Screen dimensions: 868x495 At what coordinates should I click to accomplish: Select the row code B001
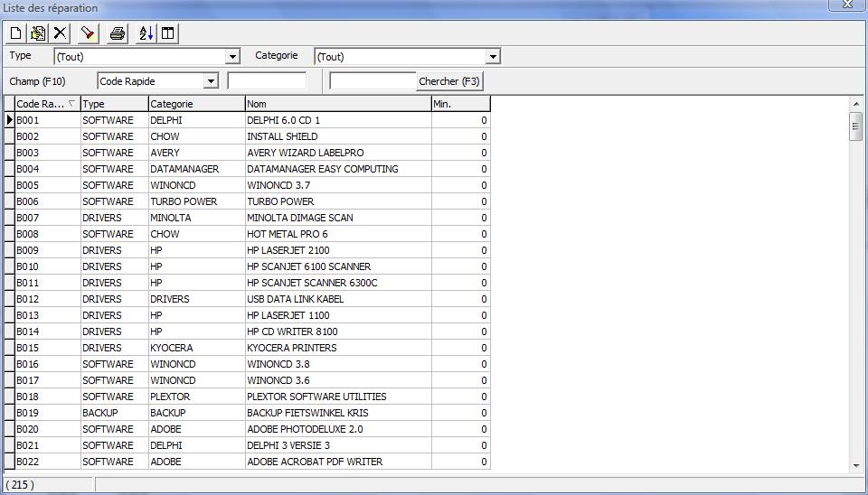48,120
